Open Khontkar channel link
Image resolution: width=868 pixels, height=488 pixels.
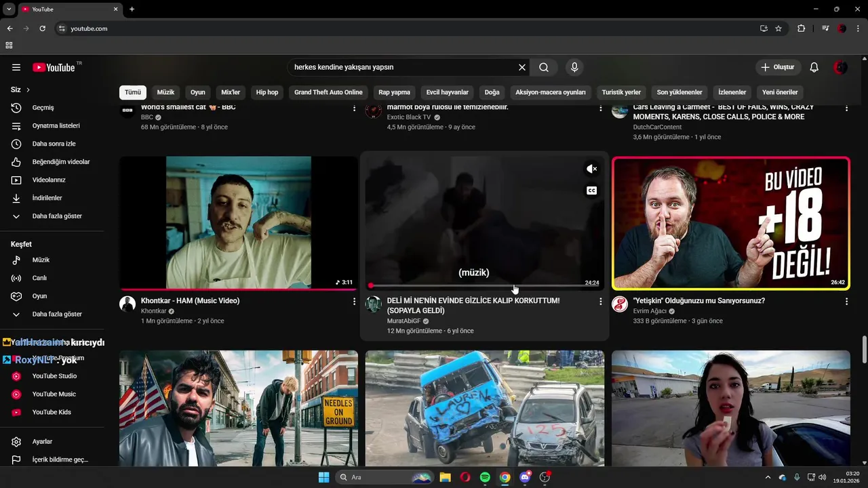click(153, 311)
